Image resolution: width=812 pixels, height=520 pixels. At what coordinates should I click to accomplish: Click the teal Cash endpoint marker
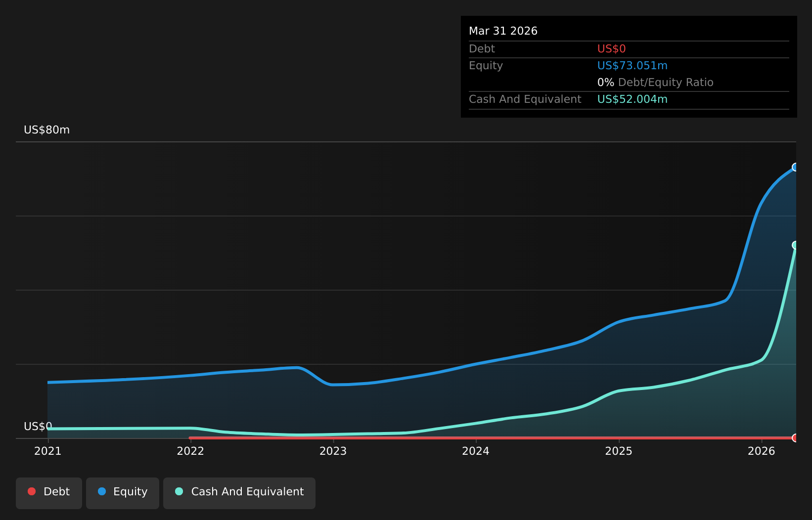point(796,245)
